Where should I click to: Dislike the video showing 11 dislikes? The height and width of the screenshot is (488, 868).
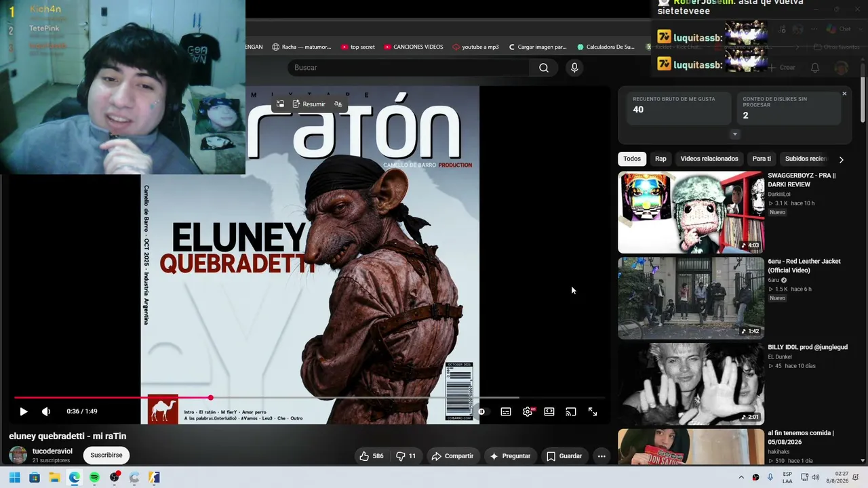click(x=406, y=456)
